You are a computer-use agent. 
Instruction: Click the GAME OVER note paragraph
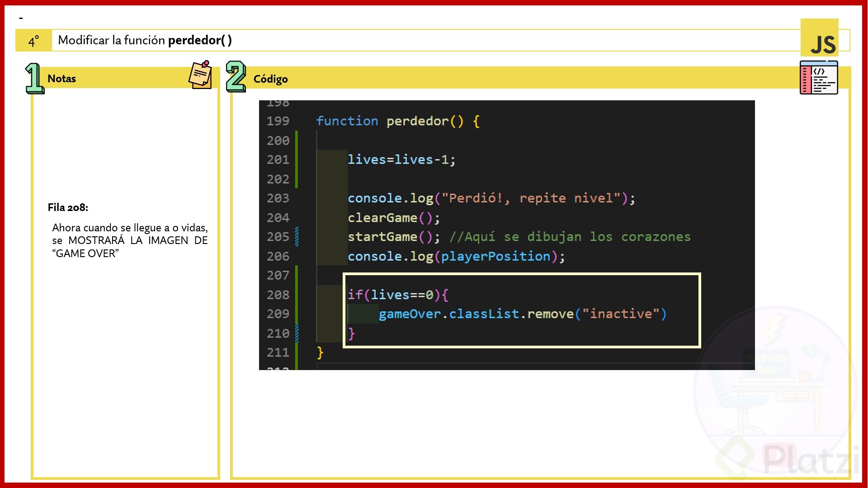tap(130, 240)
